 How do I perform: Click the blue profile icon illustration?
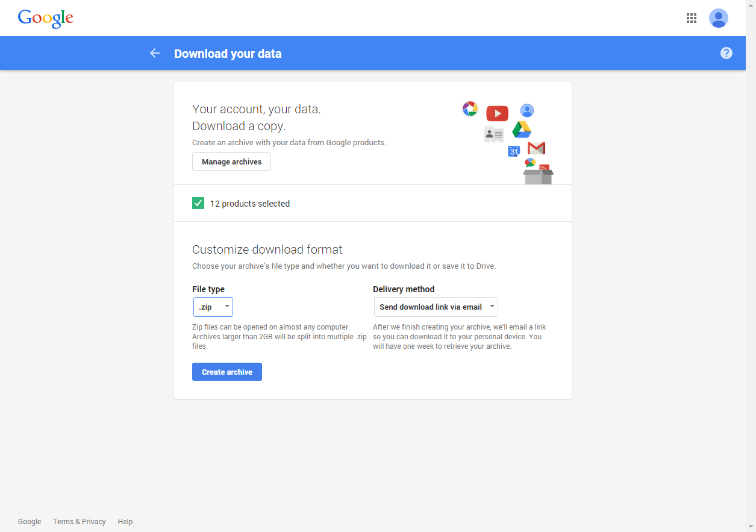(527, 110)
